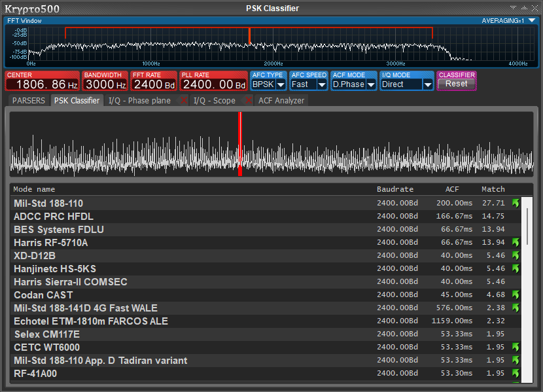Switch to the I/Q - Scope tab
This screenshot has width=543, height=392.
[x=215, y=100]
